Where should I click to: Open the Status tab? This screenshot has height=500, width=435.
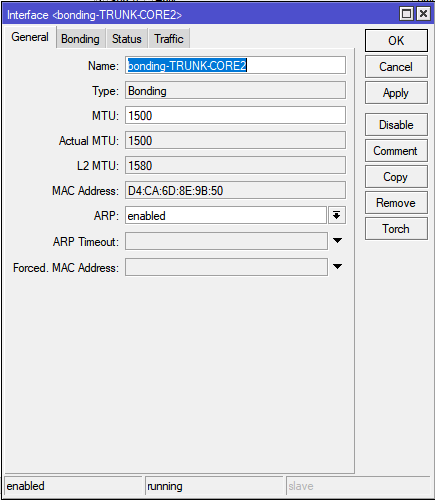tap(127, 39)
